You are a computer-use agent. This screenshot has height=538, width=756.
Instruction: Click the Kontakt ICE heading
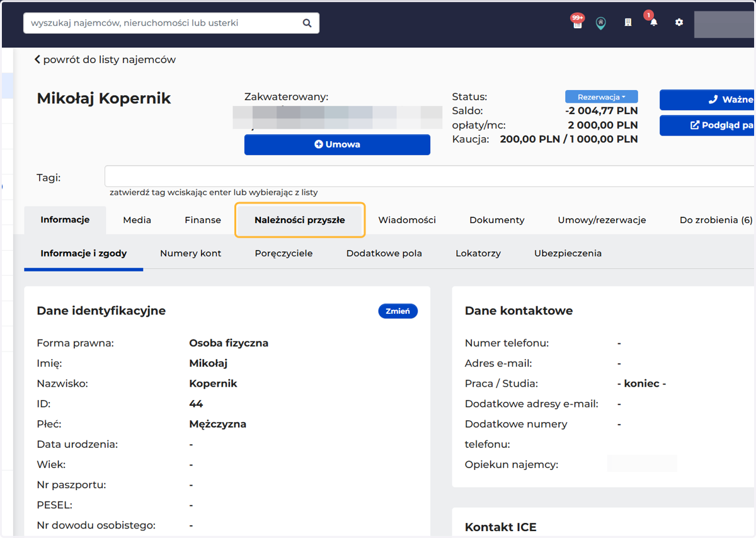[x=501, y=527]
